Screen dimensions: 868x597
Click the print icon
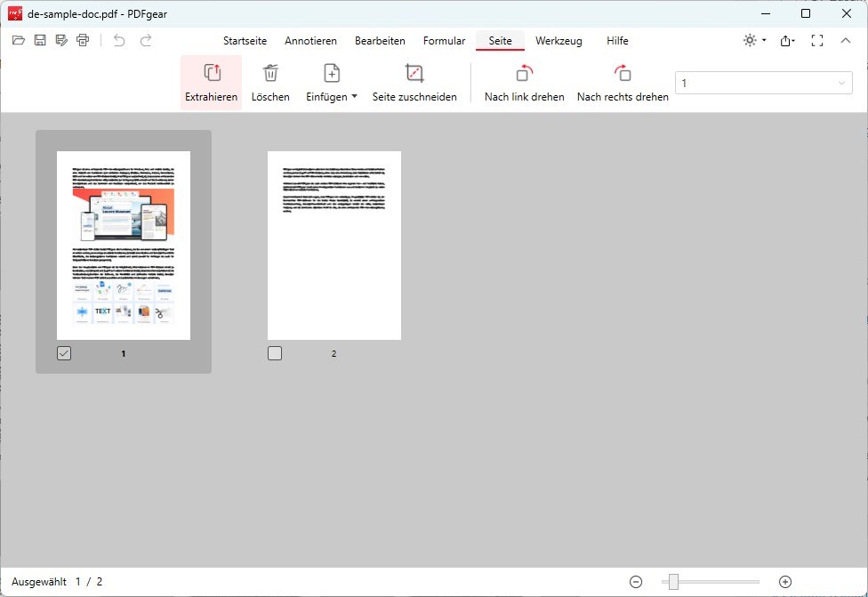[83, 40]
